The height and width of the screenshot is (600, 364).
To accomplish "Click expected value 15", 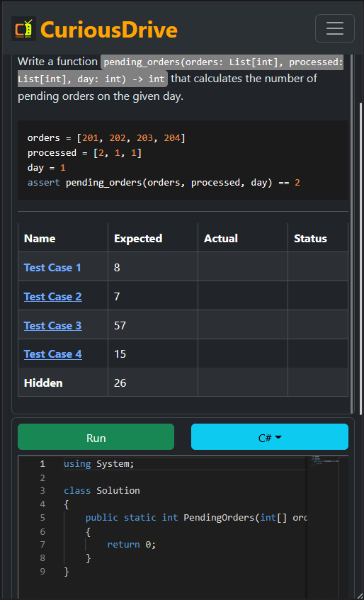I will point(120,354).
